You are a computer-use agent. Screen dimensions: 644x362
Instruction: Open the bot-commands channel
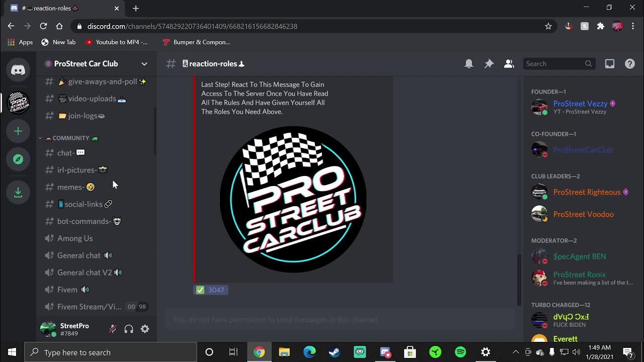coord(96,221)
